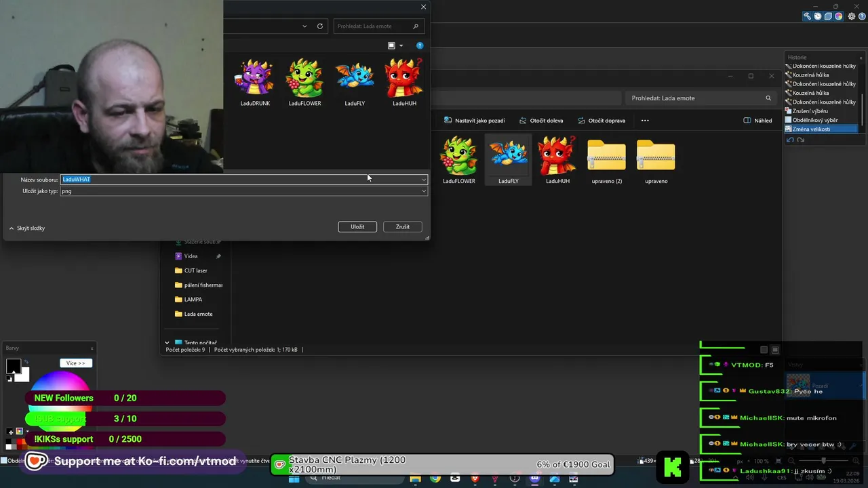
Task: Reset colors to black and white icon
Action: point(9,379)
